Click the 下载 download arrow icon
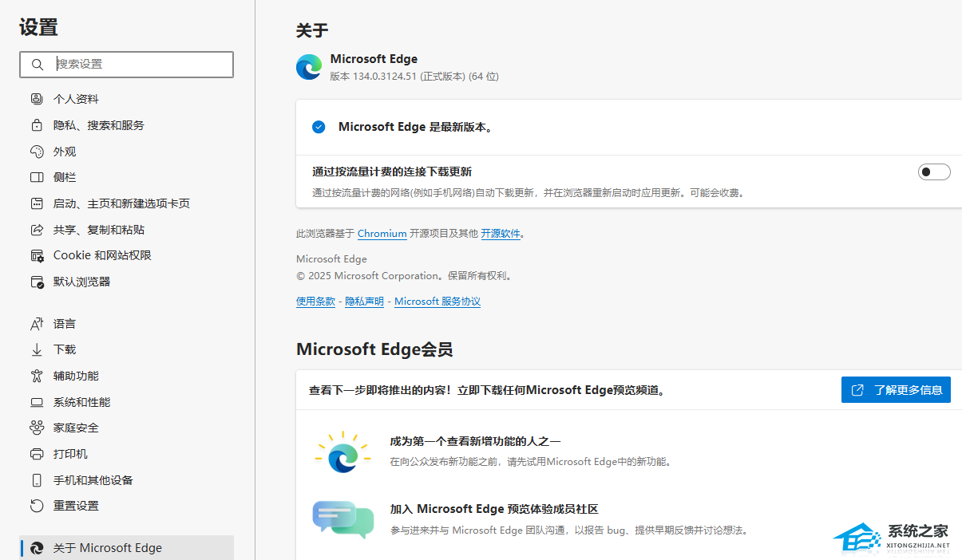 pos(37,349)
